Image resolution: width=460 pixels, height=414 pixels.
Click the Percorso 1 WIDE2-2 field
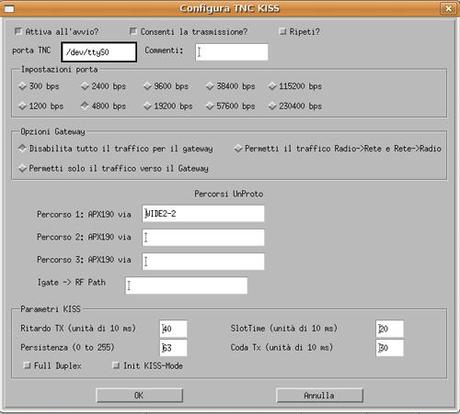pyautogui.click(x=203, y=214)
